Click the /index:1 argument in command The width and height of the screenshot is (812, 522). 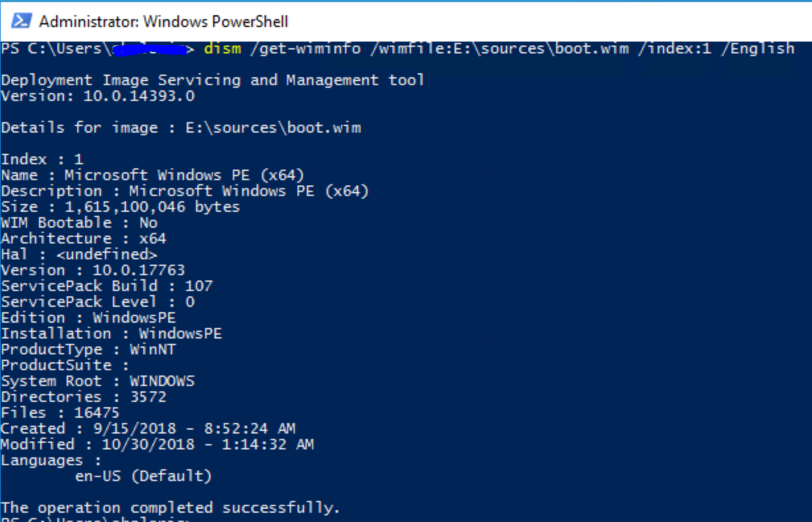point(674,49)
